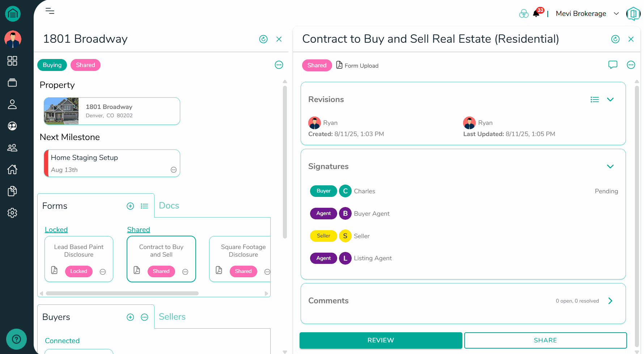
Task: Toggle the hamburger menu icon
Action: pyautogui.click(x=50, y=11)
